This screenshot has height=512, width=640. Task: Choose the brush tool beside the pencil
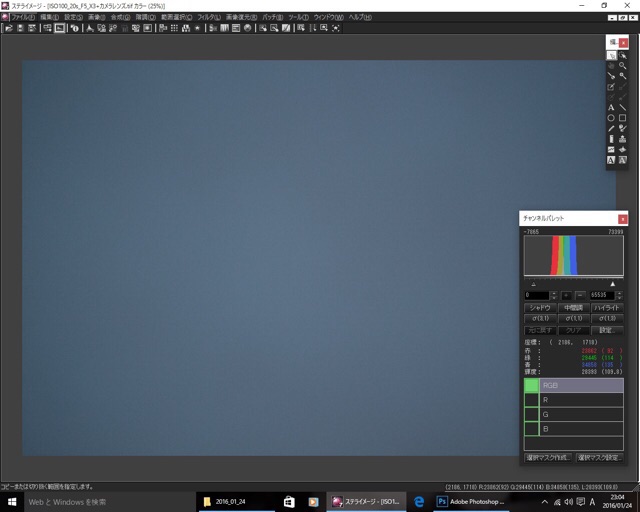(x=622, y=129)
